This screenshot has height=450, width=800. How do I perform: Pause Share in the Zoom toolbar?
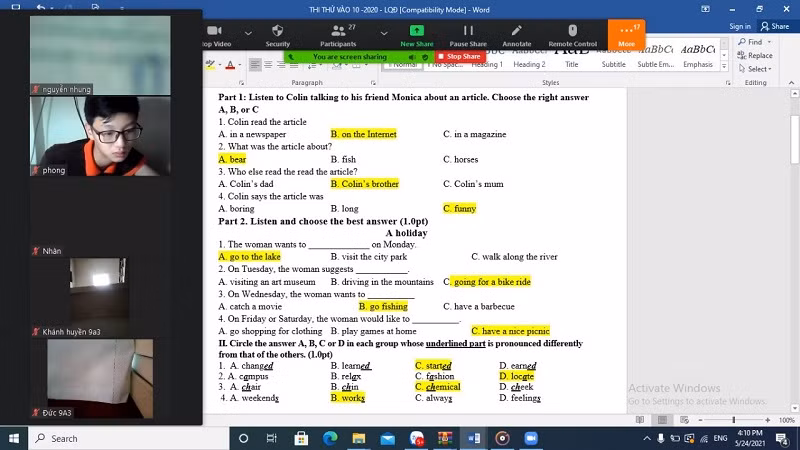[x=468, y=35]
